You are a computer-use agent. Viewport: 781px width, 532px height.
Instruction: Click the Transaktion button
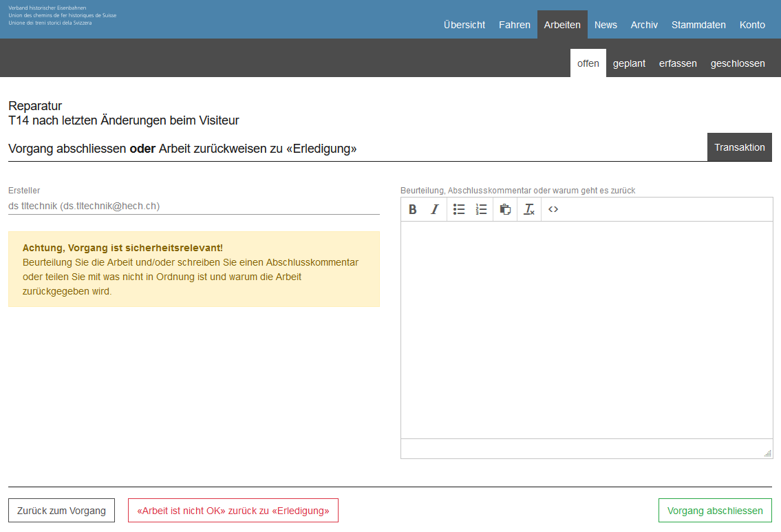tap(739, 147)
